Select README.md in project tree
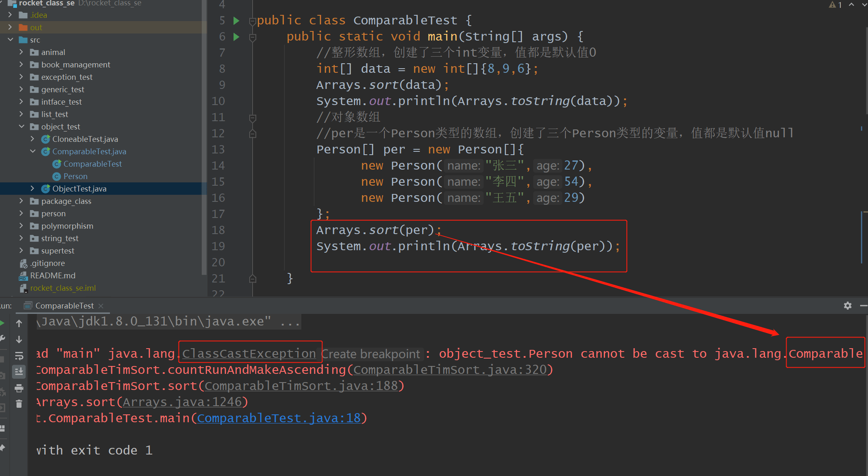 click(x=52, y=275)
